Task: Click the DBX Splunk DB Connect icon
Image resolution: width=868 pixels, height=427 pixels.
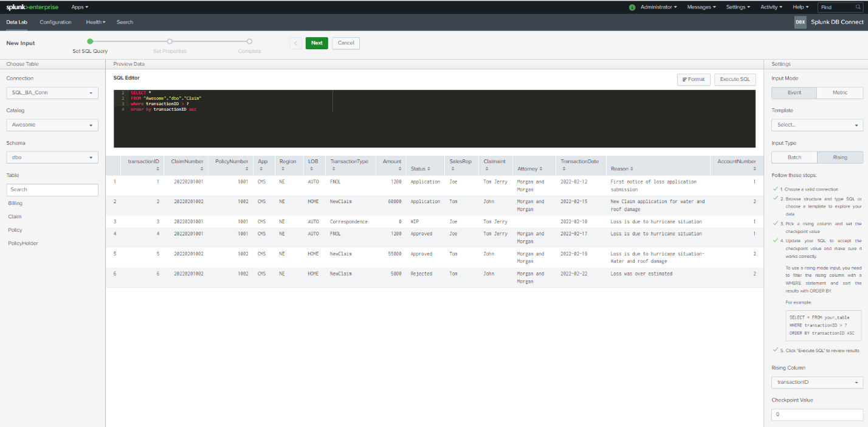Action: [x=800, y=22]
